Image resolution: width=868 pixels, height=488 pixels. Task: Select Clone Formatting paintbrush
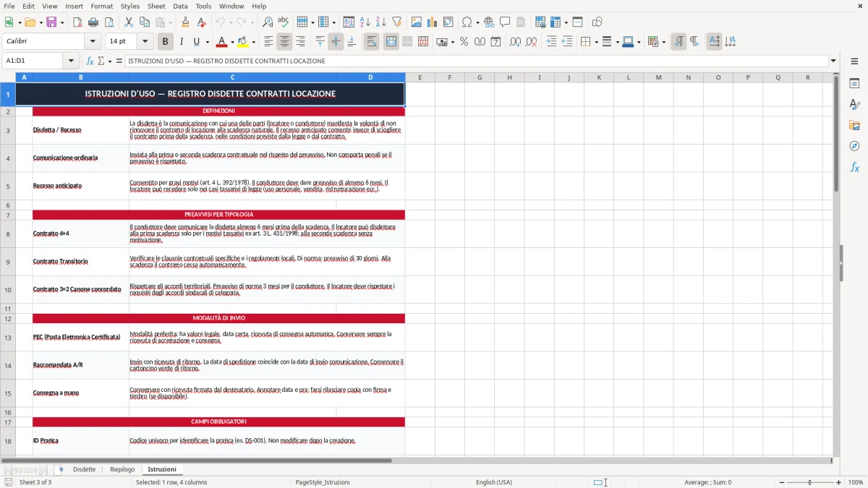[186, 22]
